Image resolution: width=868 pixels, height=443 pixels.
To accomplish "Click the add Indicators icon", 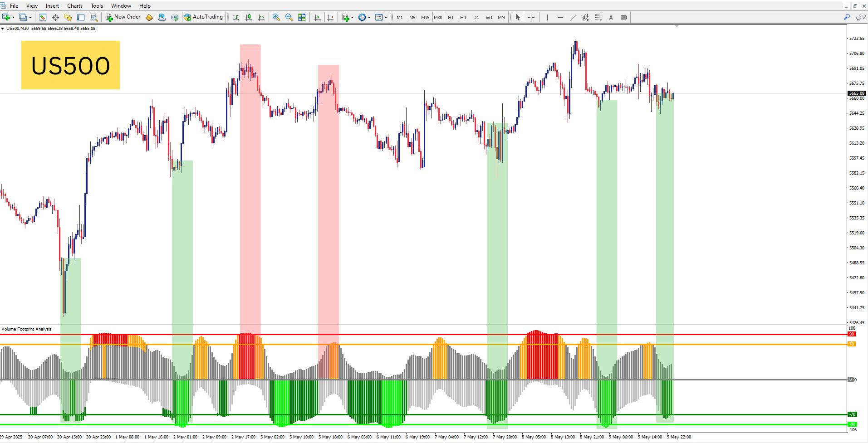I will pos(346,17).
